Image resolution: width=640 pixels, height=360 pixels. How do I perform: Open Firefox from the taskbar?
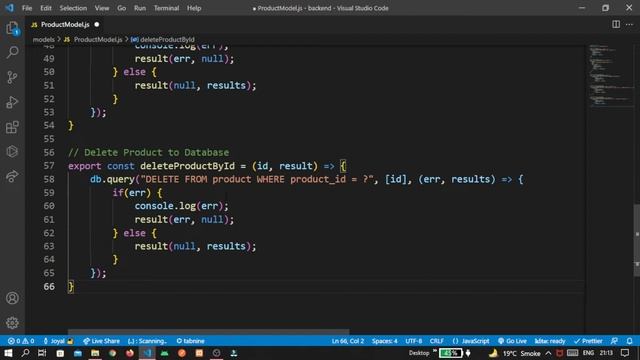(130, 353)
